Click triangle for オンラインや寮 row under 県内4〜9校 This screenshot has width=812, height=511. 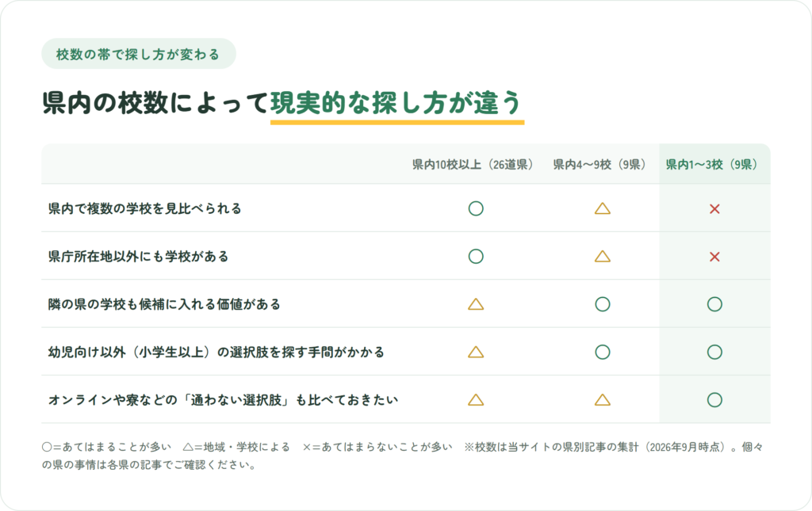click(x=603, y=400)
